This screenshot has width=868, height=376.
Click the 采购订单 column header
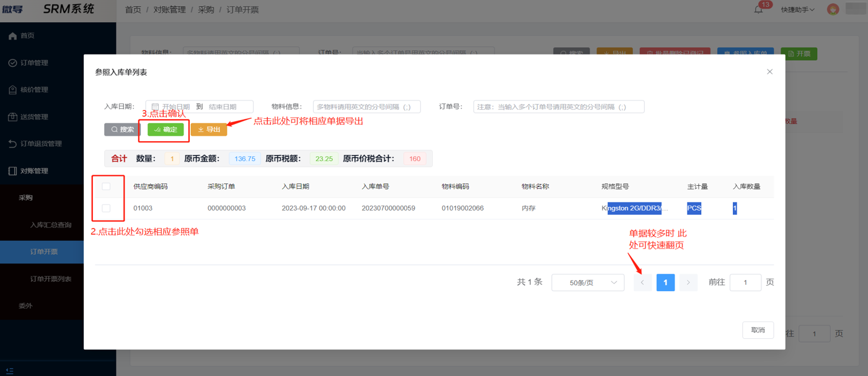click(221, 186)
